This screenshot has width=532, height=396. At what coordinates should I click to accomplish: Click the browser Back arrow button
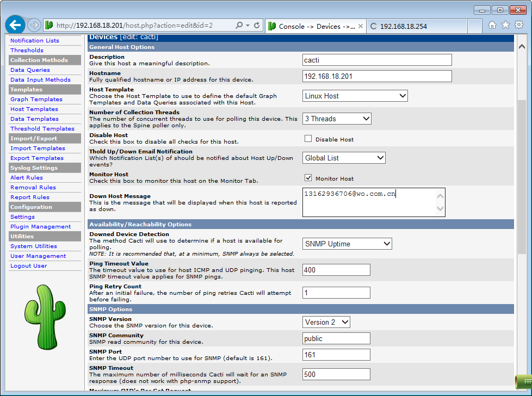15,25
